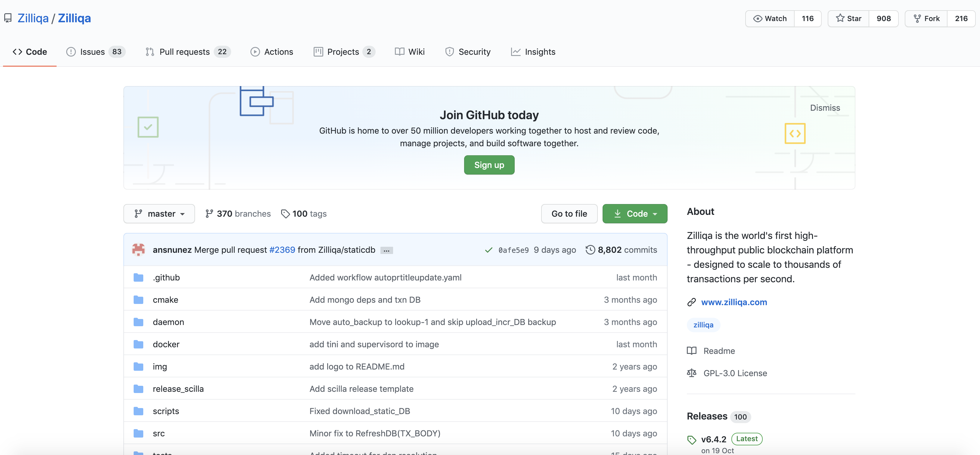Screen dimensions: 980x455
Task: Dismiss the Join GitHub banner
Action: pyautogui.click(x=825, y=108)
